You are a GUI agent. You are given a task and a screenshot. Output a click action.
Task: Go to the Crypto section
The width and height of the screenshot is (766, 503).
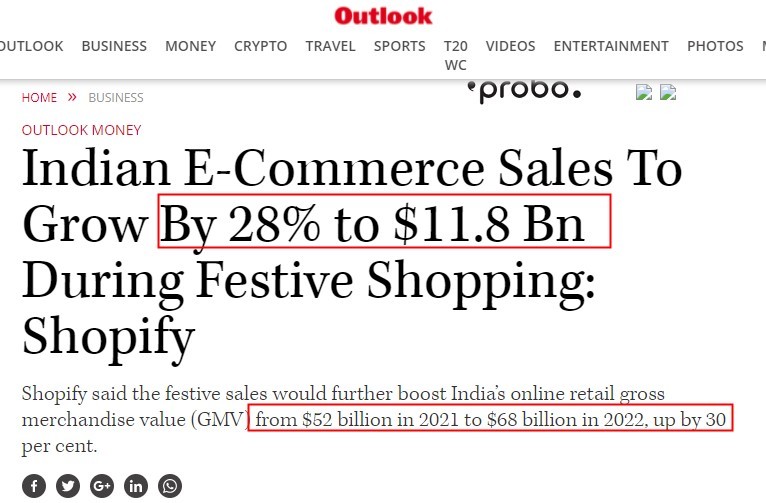pyautogui.click(x=260, y=46)
